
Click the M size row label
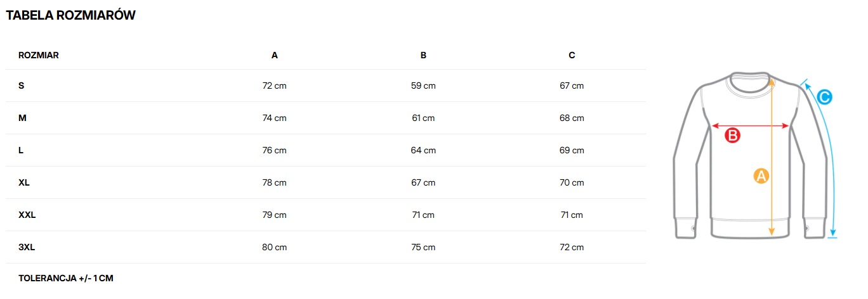22,118
